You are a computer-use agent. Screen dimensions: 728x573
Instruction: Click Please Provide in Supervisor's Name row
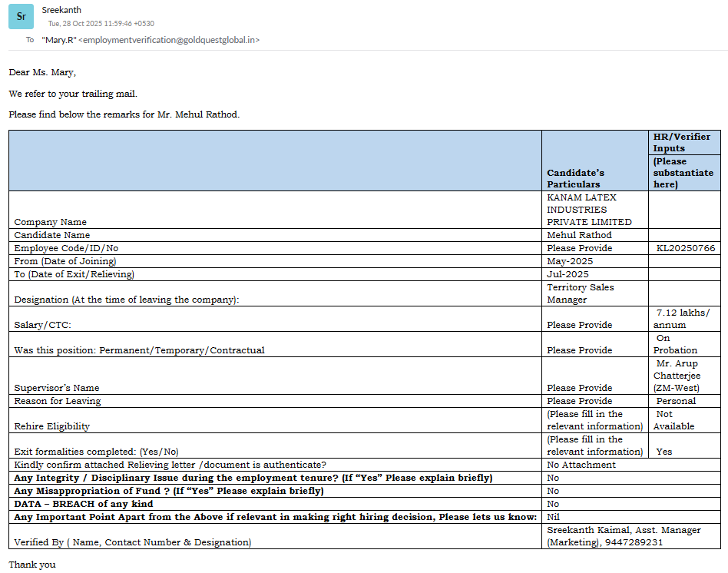(579, 388)
